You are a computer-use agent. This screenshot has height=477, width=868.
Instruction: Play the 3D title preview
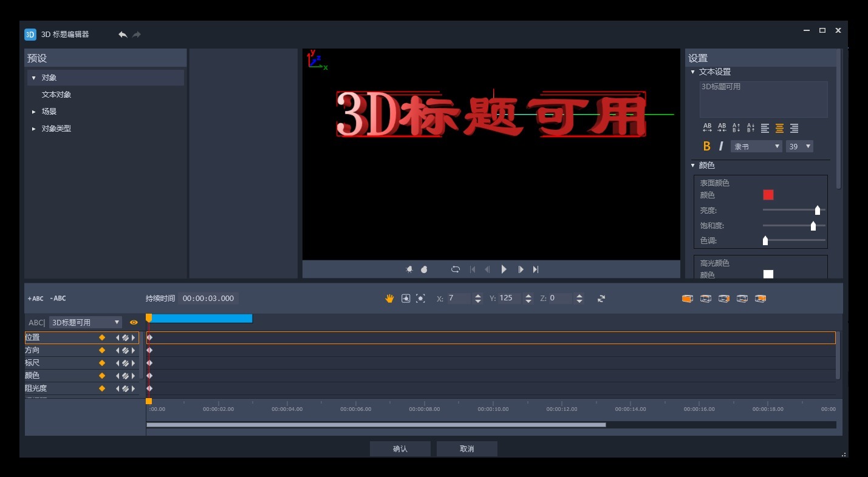point(504,269)
